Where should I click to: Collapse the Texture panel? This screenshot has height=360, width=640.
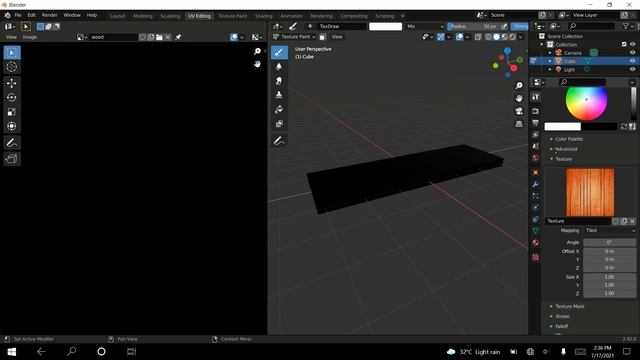click(563, 159)
